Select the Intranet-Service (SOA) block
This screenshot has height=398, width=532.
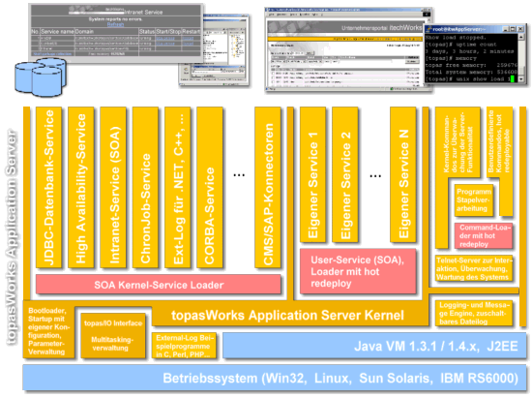113,187
